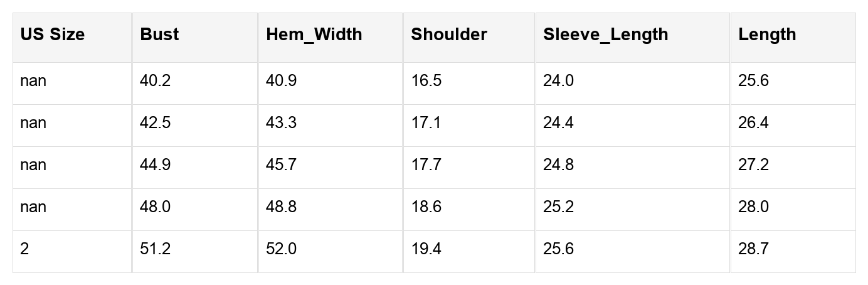
Task: Select the Hem_Width value 43.3
Action: [281, 123]
